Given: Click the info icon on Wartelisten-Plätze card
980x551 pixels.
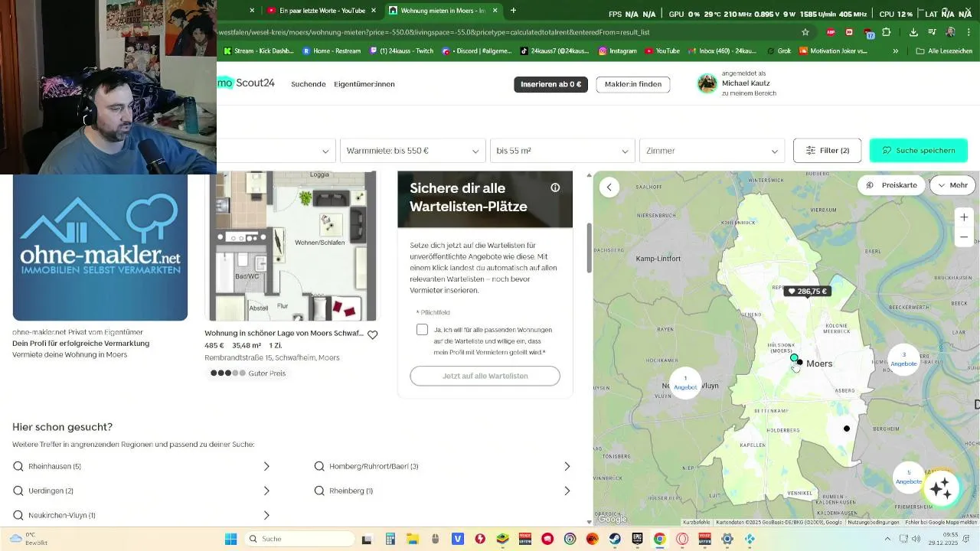Looking at the screenshot, I should point(555,187).
